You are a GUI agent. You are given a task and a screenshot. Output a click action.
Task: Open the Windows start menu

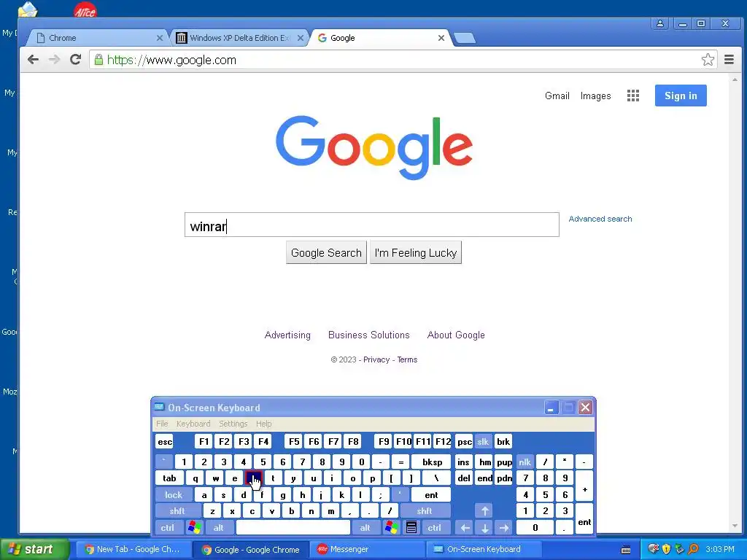click(34, 549)
